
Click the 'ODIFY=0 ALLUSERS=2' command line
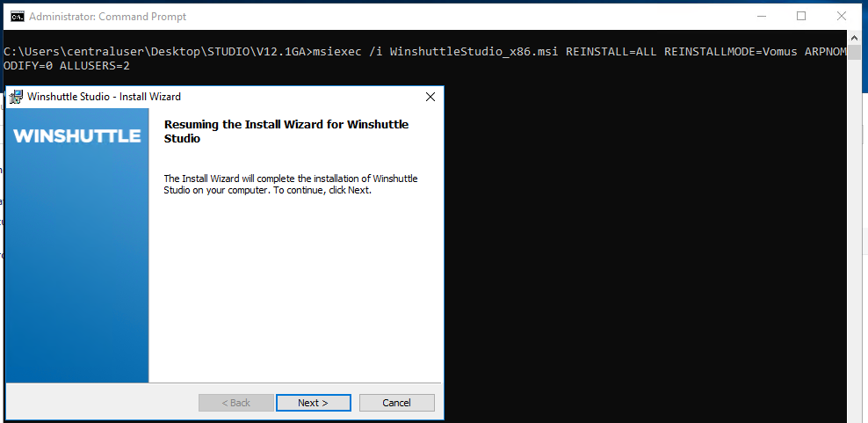pos(67,66)
